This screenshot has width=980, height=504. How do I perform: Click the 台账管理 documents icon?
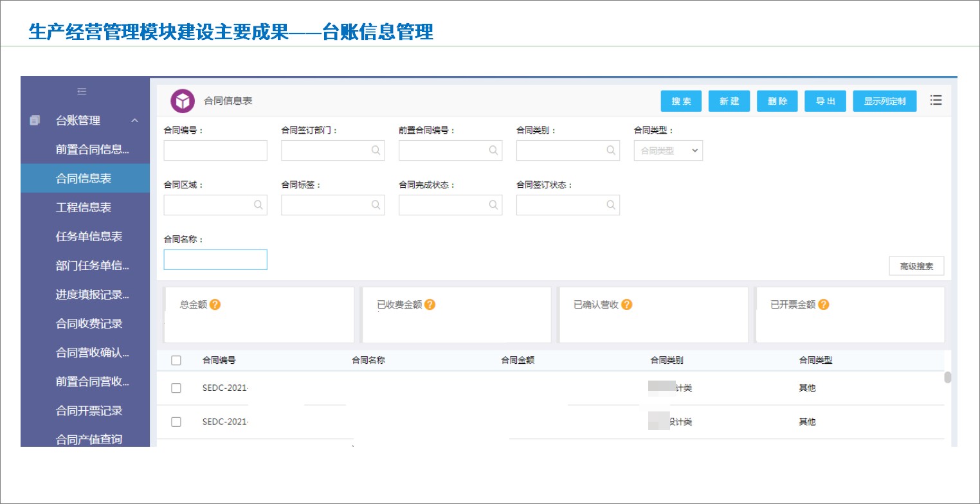[x=35, y=120]
